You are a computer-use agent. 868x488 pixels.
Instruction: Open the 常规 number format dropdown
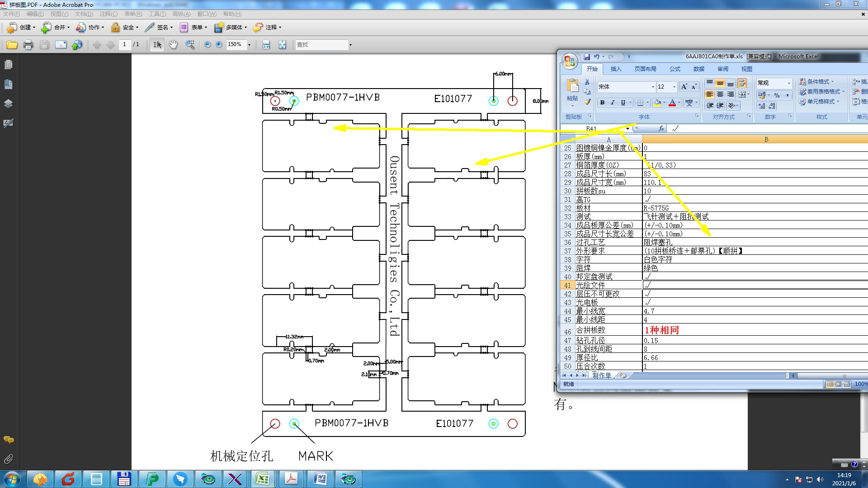click(789, 83)
